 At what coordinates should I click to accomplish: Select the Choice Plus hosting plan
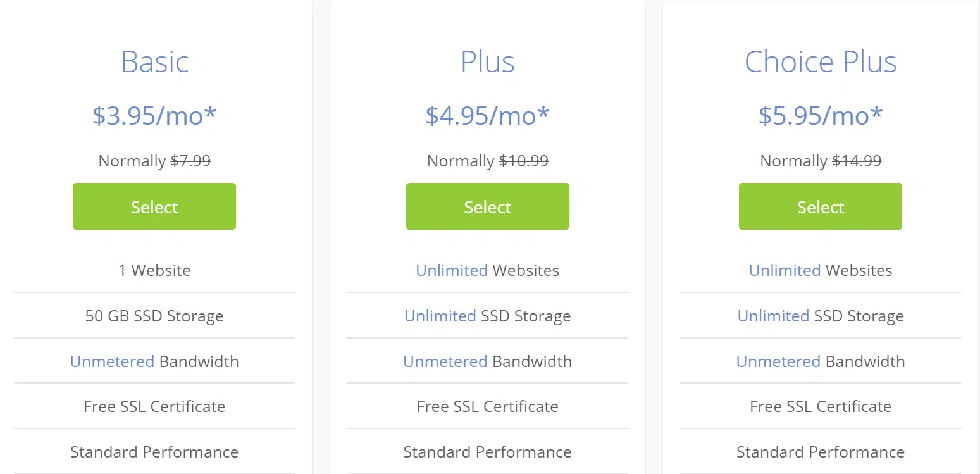820,206
